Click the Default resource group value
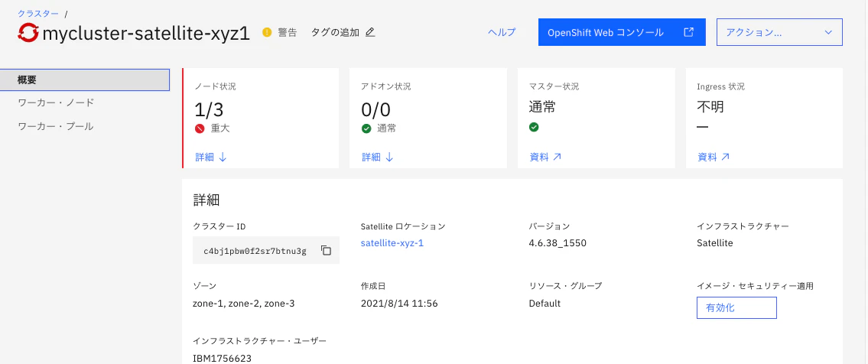Viewport: 868px width, 364px height. (x=545, y=303)
